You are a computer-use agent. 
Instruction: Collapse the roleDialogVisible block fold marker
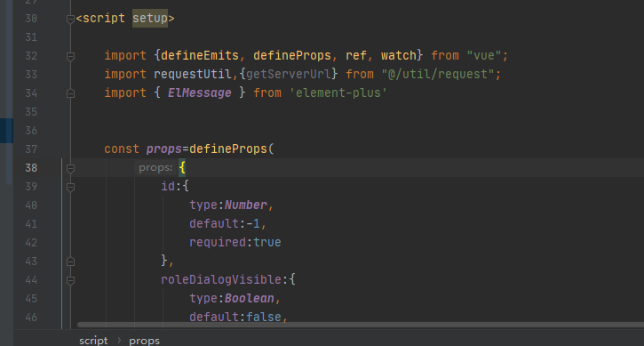pos(71,280)
